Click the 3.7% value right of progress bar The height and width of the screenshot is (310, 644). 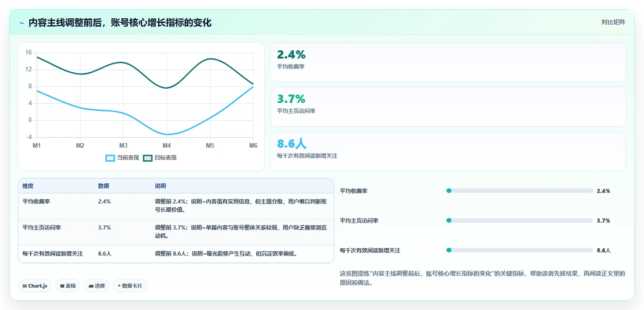pyautogui.click(x=603, y=220)
